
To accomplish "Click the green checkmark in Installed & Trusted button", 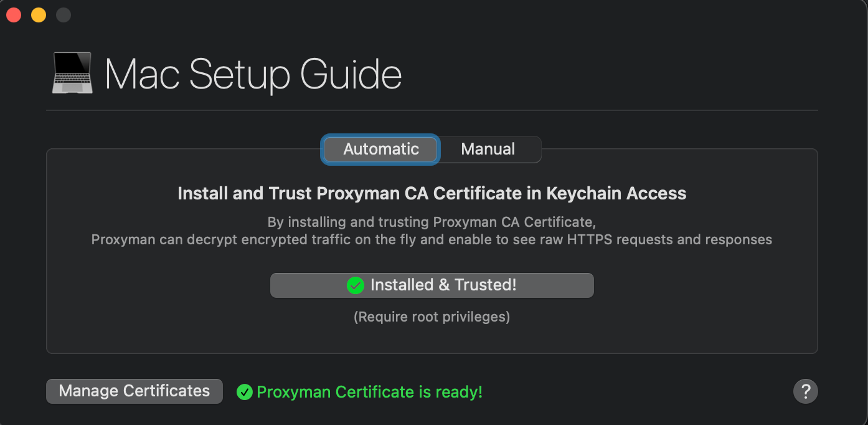I will tap(356, 285).
